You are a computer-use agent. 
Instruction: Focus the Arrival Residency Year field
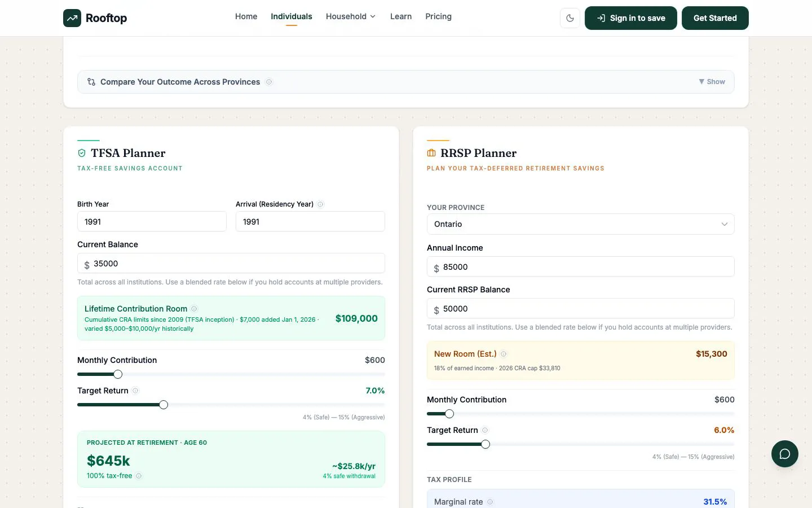(x=310, y=222)
